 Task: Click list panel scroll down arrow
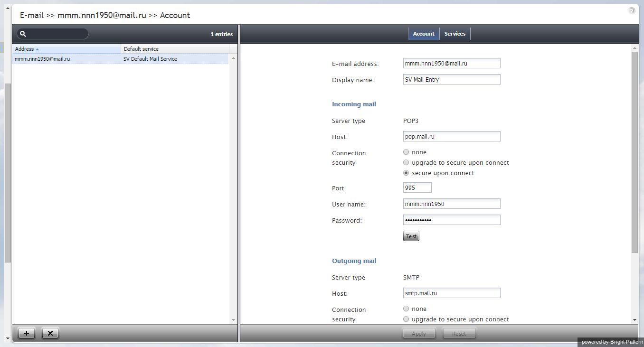click(233, 320)
